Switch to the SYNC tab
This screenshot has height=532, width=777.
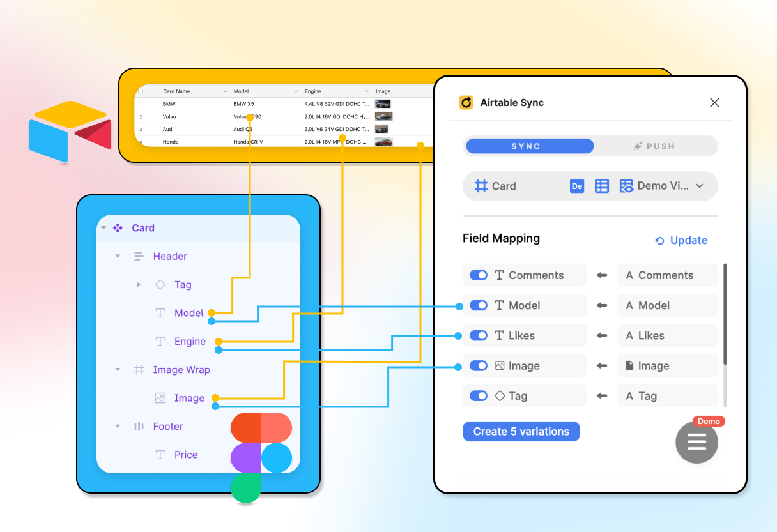pyautogui.click(x=530, y=146)
